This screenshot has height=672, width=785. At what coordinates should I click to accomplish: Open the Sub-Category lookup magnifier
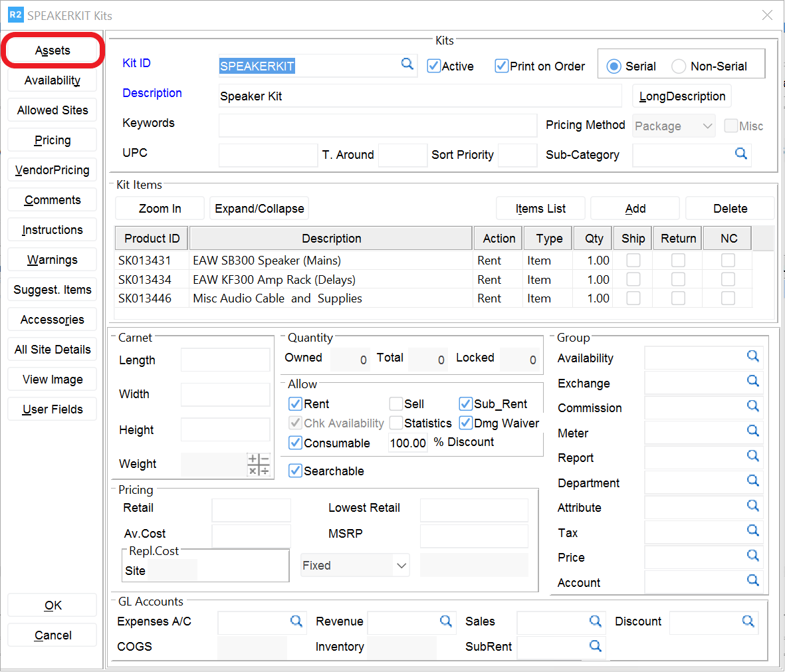point(740,154)
